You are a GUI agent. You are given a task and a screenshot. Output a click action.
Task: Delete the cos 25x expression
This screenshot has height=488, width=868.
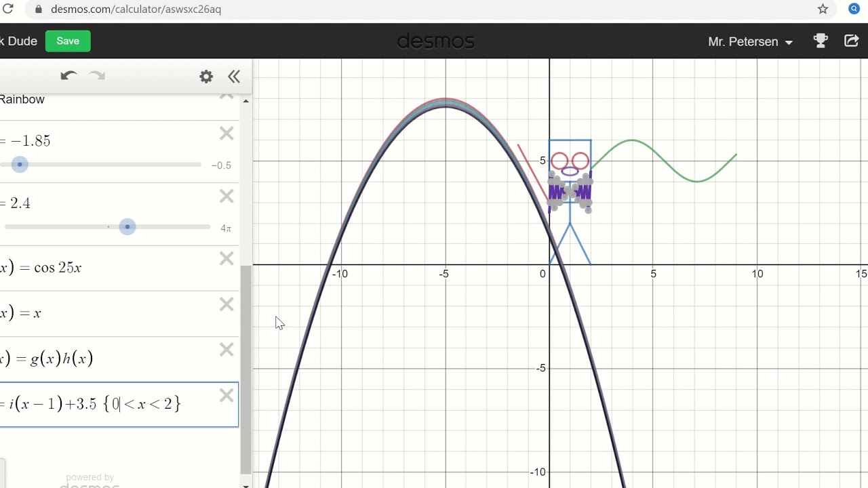click(226, 259)
